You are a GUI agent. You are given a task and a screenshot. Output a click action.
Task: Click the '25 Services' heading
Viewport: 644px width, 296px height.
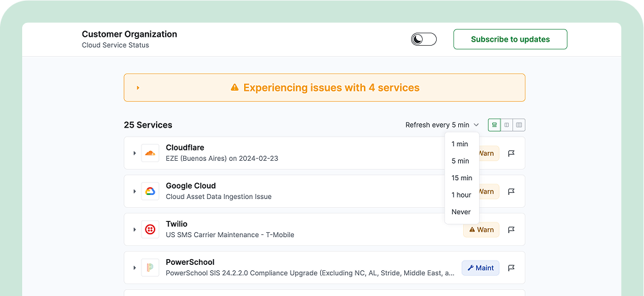pyautogui.click(x=148, y=125)
